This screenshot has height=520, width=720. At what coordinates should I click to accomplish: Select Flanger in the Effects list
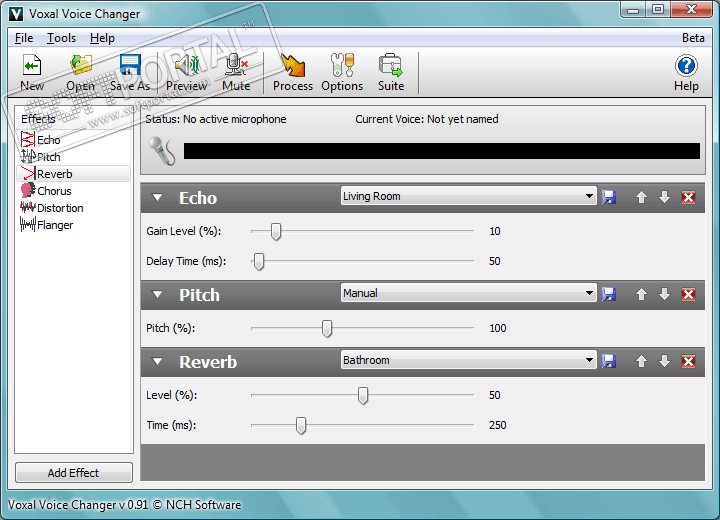73,225
